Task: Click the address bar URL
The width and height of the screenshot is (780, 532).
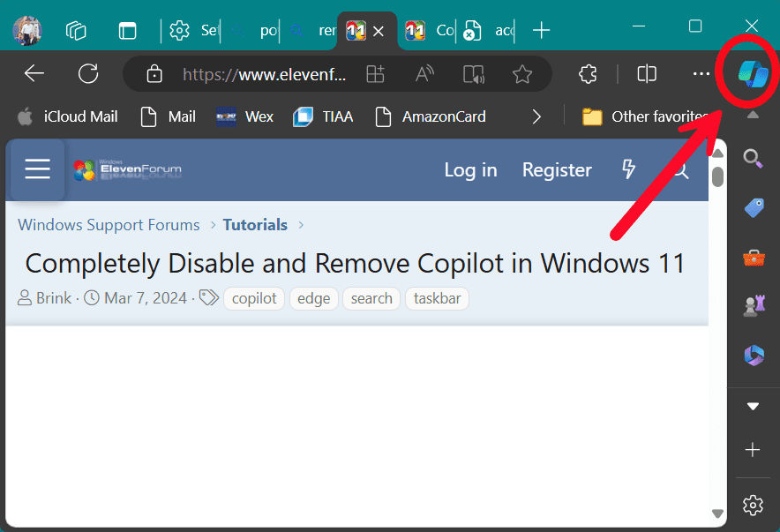Action: (x=264, y=74)
